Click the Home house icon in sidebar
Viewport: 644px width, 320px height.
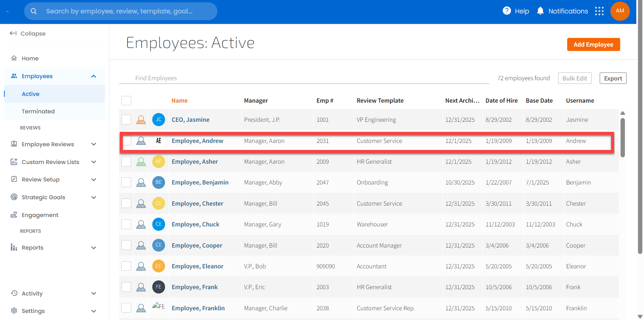click(x=14, y=58)
